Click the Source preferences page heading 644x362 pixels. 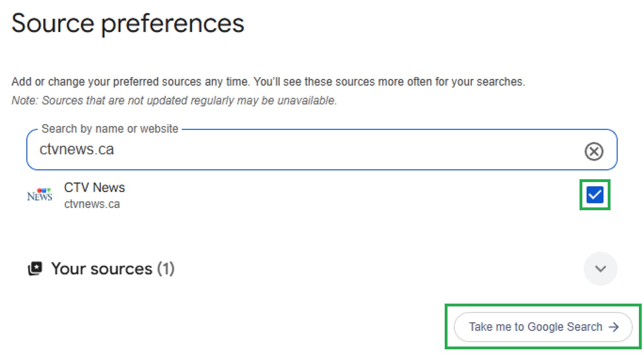128,23
